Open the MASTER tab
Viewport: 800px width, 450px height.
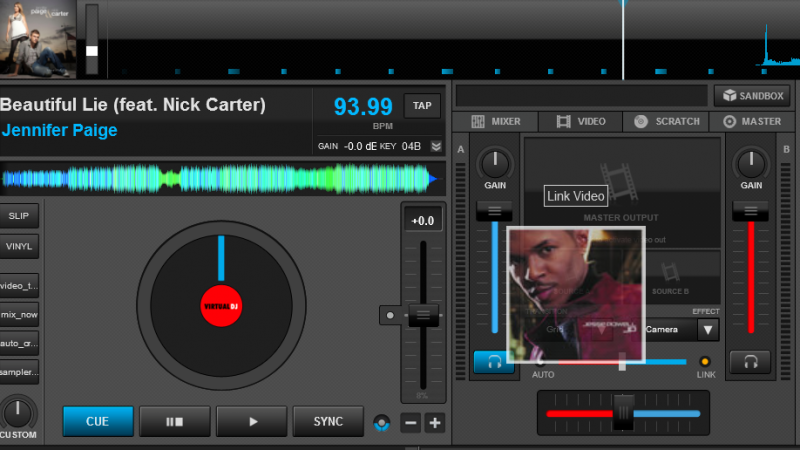752,121
